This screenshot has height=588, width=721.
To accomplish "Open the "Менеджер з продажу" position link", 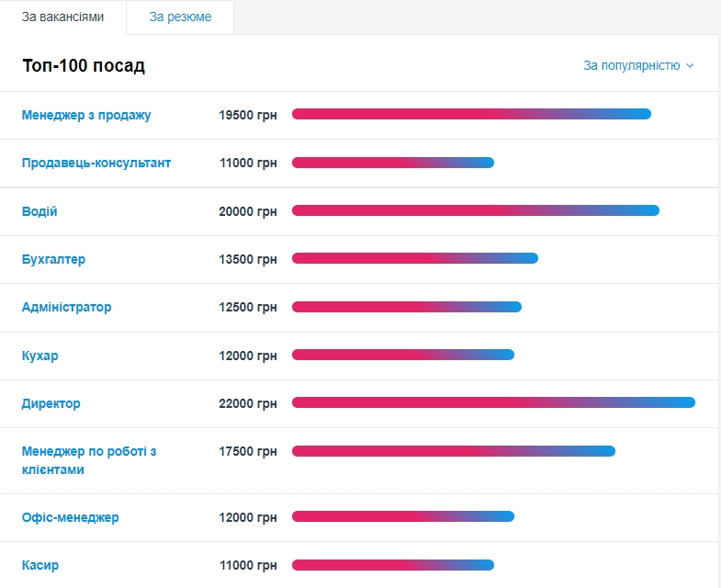I will pos(86,115).
